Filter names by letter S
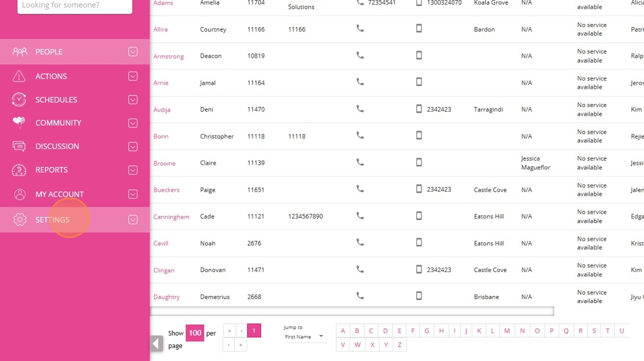Viewport: 644px width, 361px height. tap(594, 330)
